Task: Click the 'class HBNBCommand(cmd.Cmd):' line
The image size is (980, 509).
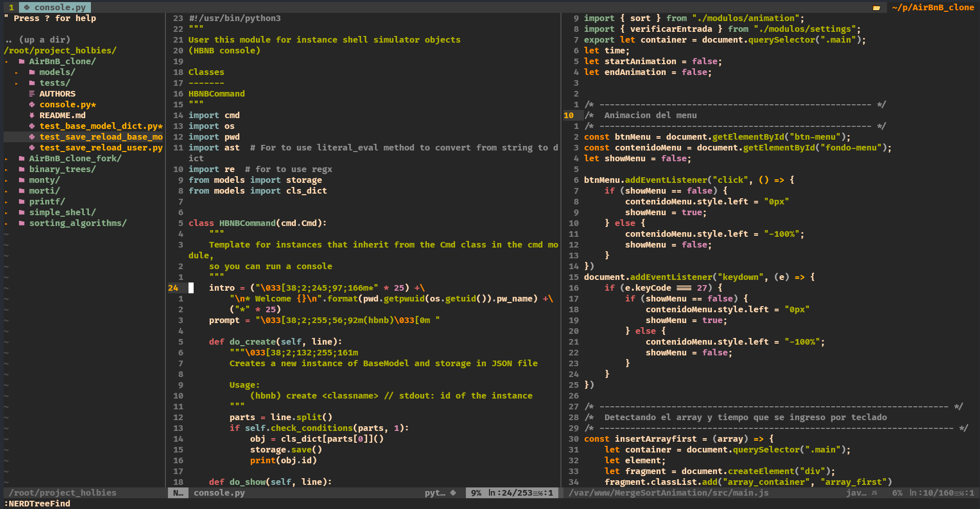Action: point(257,223)
